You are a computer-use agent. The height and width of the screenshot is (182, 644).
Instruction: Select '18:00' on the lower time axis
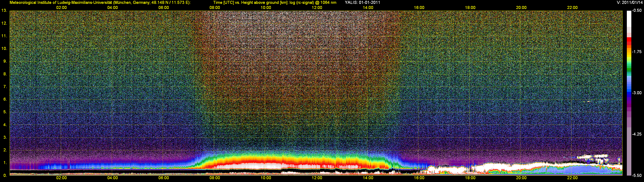click(x=470, y=178)
